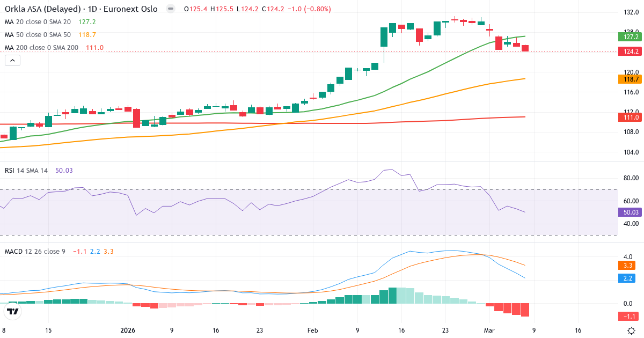Click the Feb label on time axis
This screenshot has height=338, width=644.
(x=313, y=330)
